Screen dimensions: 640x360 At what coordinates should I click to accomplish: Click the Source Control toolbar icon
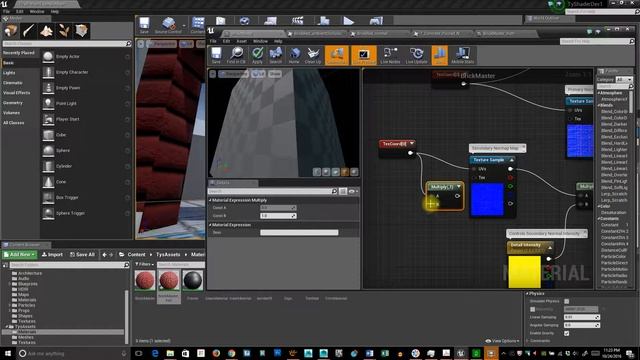pyautogui.click(x=168, y=24)
